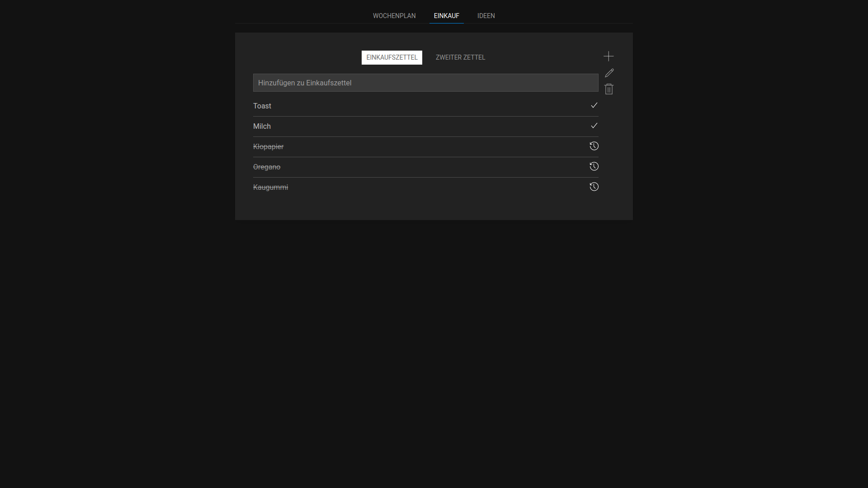Click the crossed-out Kaugummi entry
Viewport: 868px width, 488px height.
point(270,188)
